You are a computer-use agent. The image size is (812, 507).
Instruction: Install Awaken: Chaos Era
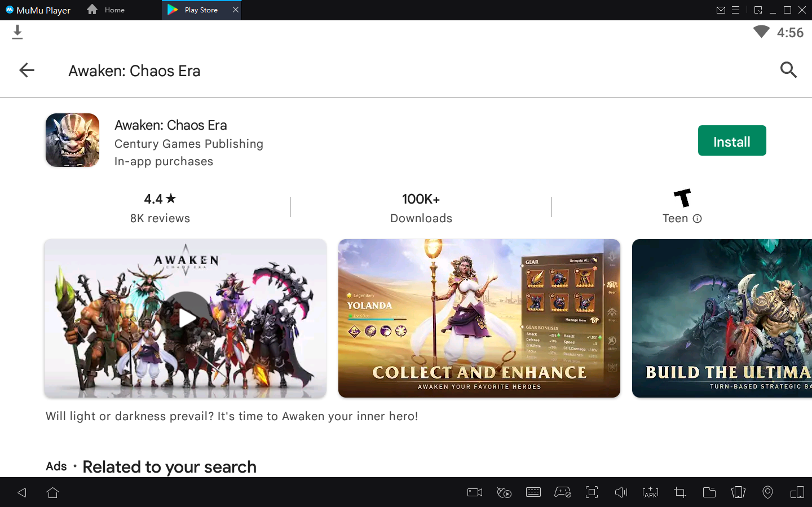point(732,140)
